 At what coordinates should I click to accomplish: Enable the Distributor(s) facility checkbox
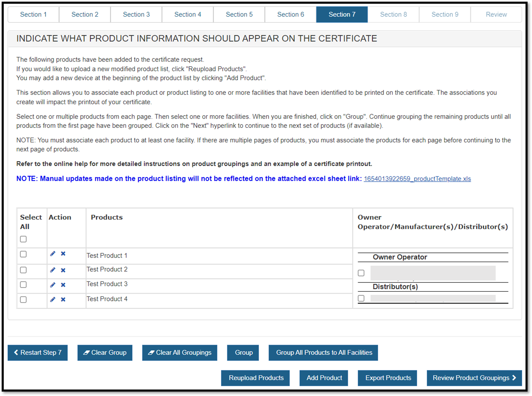(x=361, y=298)
